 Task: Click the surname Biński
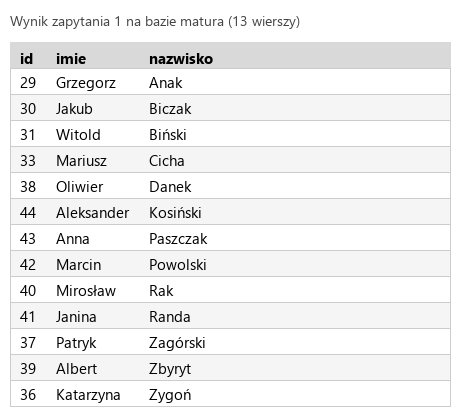[x=168, y=135]
